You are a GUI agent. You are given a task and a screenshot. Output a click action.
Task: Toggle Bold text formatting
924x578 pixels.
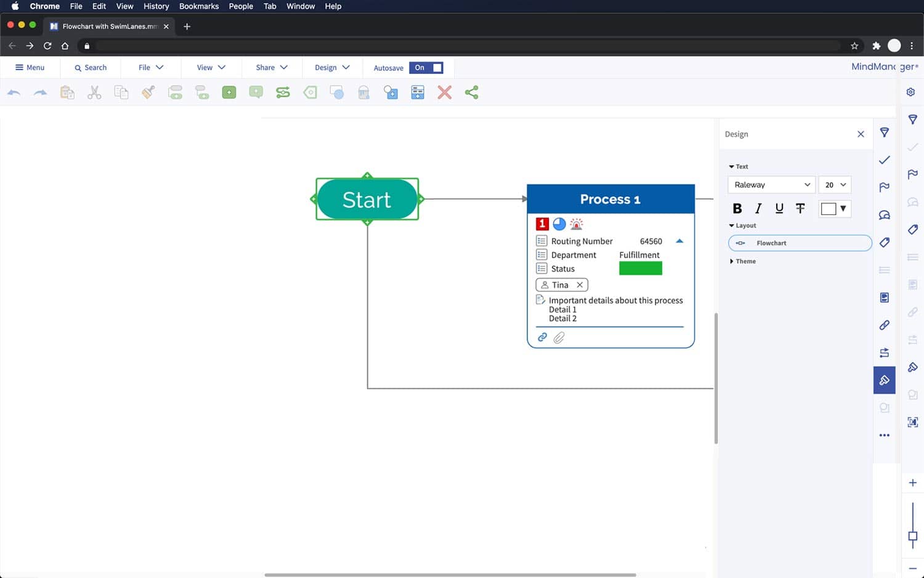click(737, 208)
